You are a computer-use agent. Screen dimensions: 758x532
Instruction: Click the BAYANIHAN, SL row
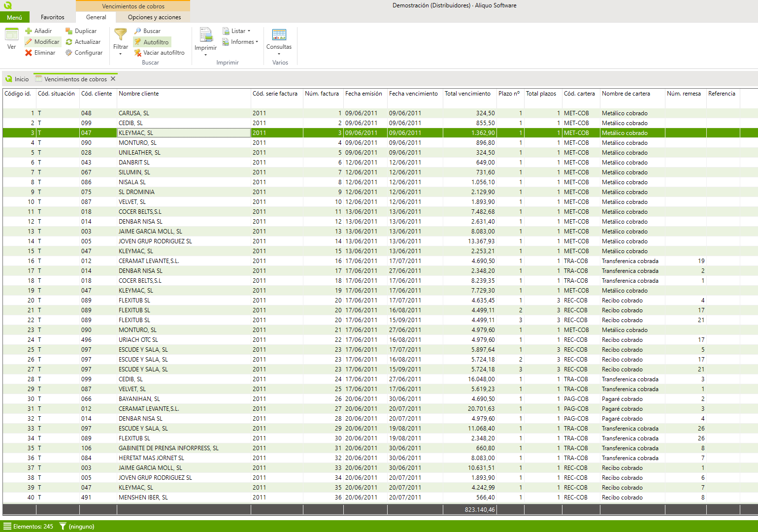point(380,399)
